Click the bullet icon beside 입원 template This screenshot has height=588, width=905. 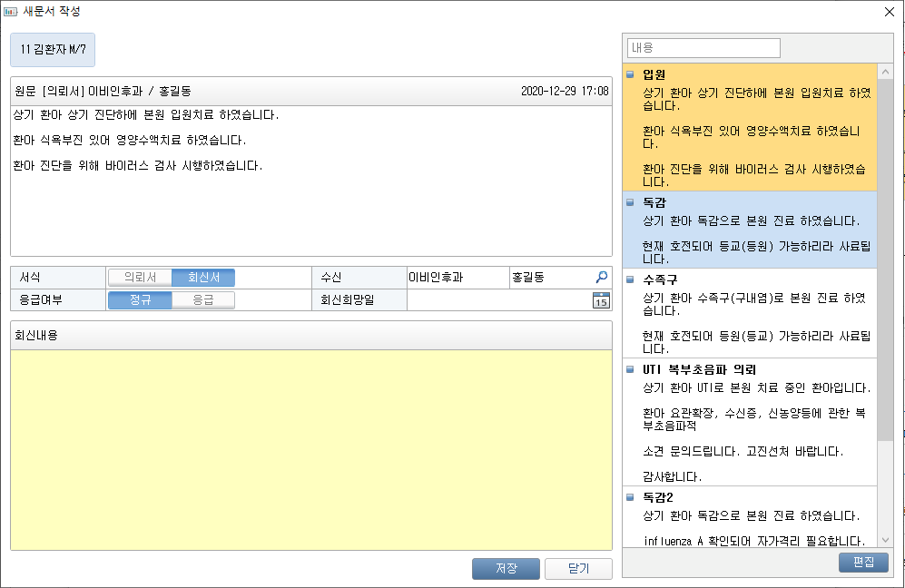(x=631, y=75)
